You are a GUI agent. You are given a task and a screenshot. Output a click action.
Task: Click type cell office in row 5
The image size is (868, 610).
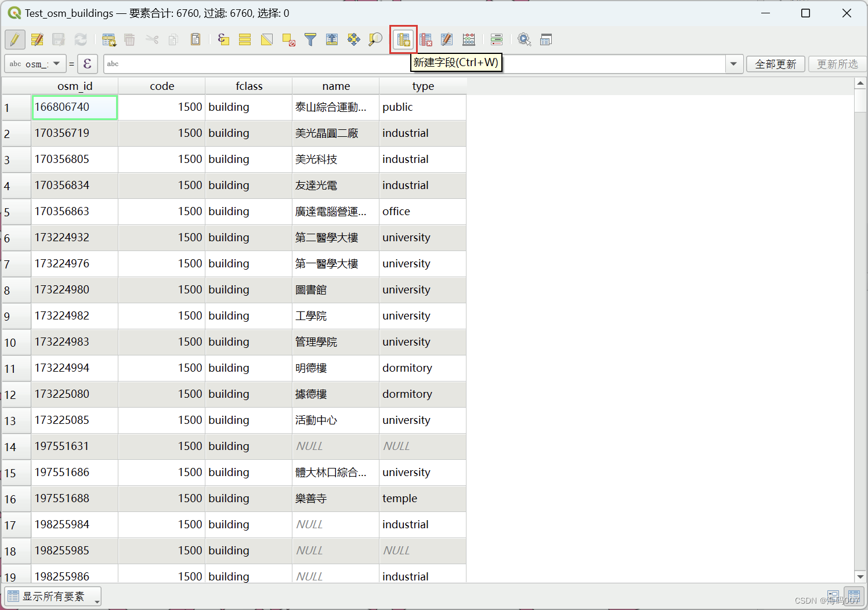tap(423, 212)
